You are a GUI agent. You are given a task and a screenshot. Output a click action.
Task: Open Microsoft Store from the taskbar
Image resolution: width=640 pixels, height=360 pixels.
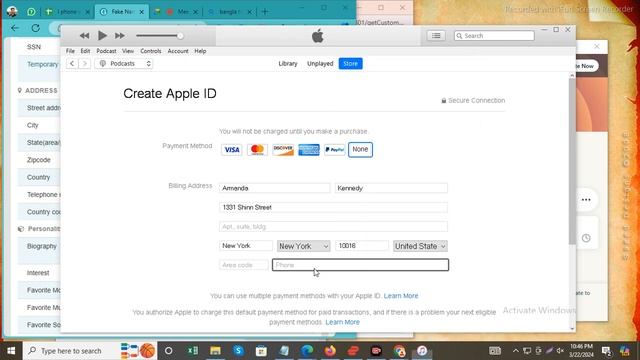coord(261,351)
